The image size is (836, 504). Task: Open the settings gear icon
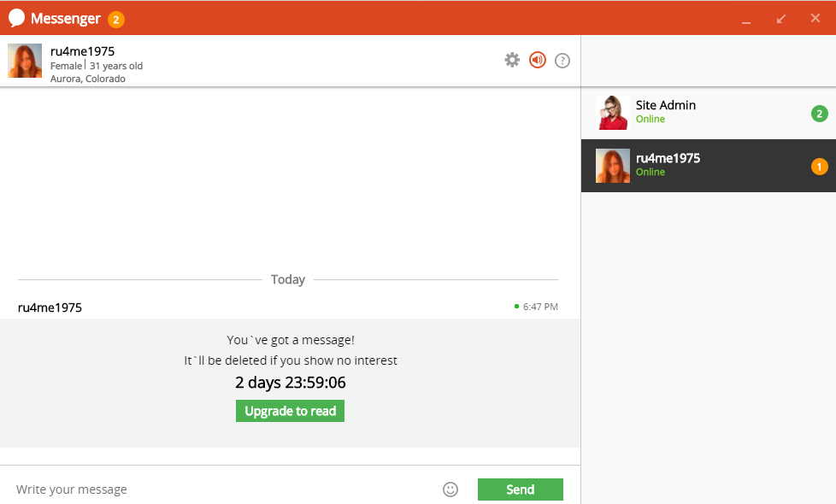(x=512, y=60)
